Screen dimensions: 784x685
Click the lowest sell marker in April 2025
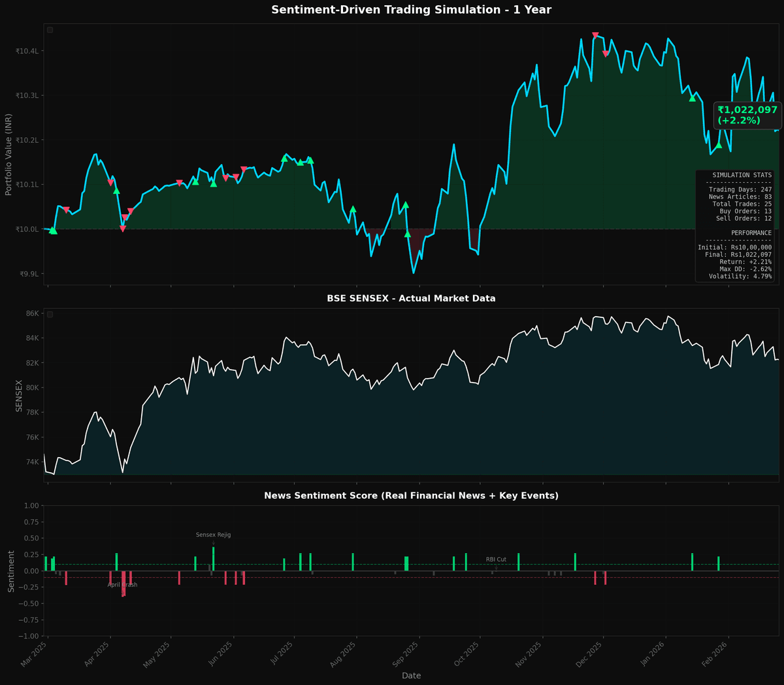(x=122, y=229)
